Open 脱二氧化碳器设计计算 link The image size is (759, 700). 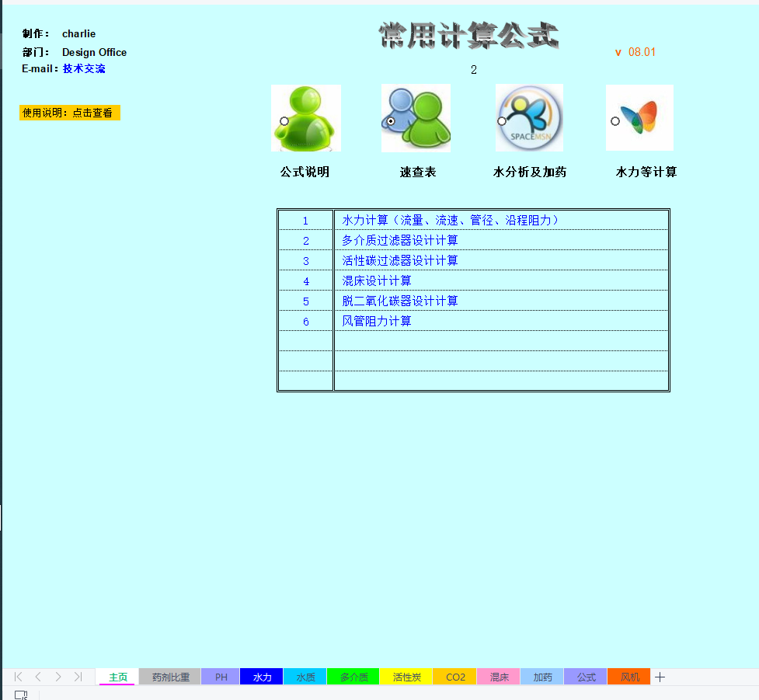tap(400, 301)
